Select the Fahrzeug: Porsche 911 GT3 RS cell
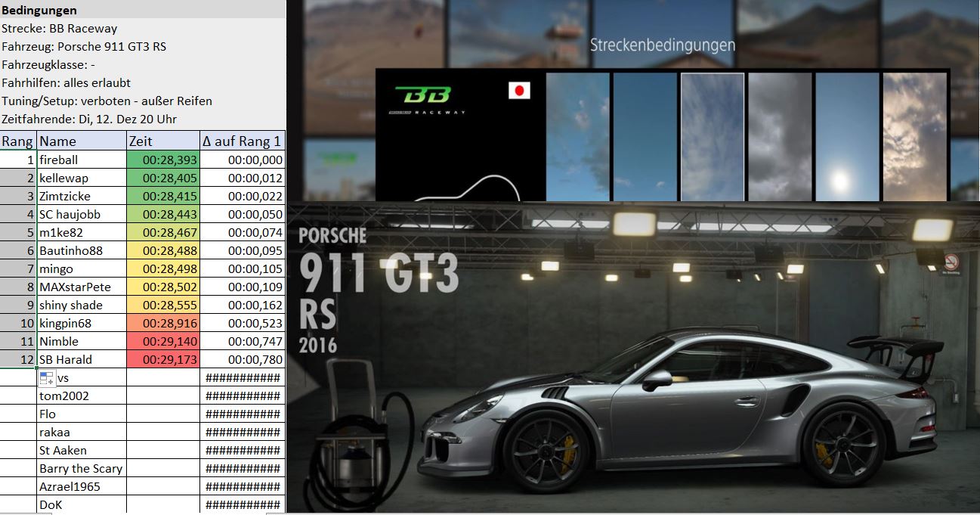 coord(143,47)
